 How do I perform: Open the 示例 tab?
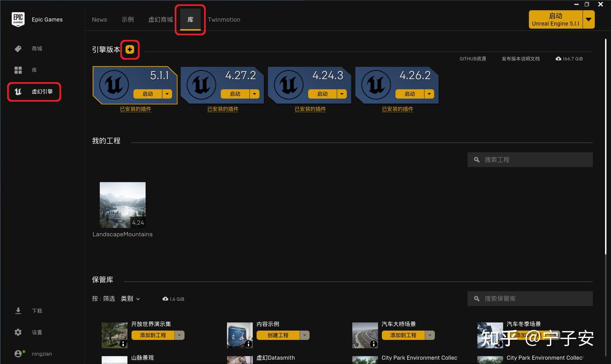click(x=128, y=19)
